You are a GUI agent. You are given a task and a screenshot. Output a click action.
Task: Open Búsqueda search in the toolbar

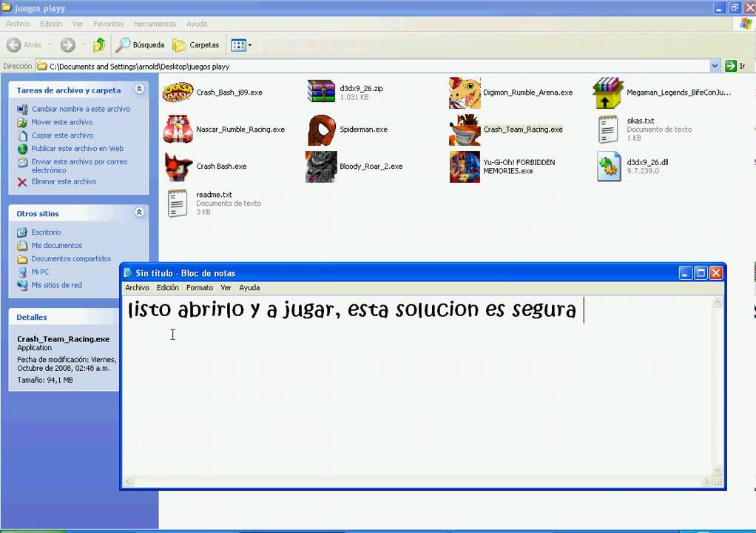coord(141,45)
